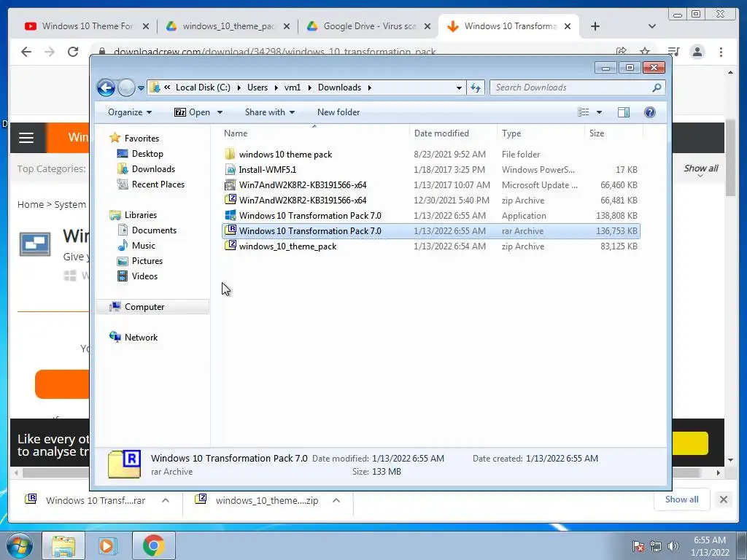The image size is (747, 560).
Task: Open media player from taskbar
Action: point(108,545)
